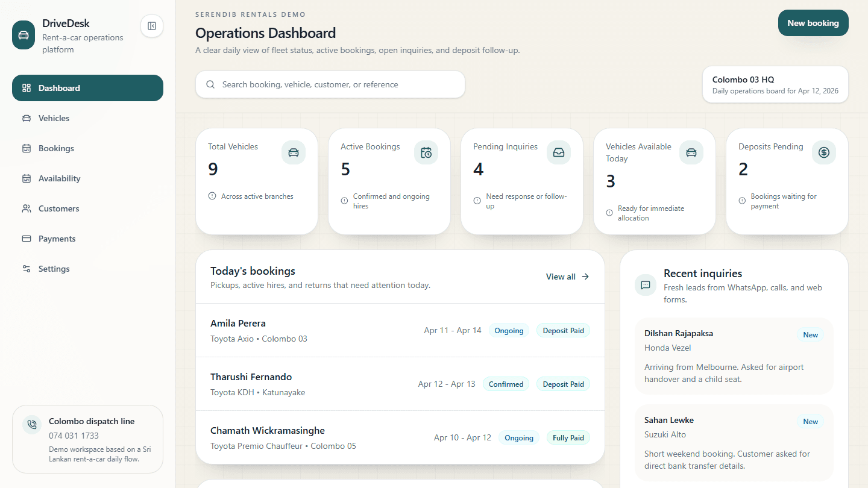
Task: Open Sahan Lewke's inquiry card
Action: pos(734,443)
